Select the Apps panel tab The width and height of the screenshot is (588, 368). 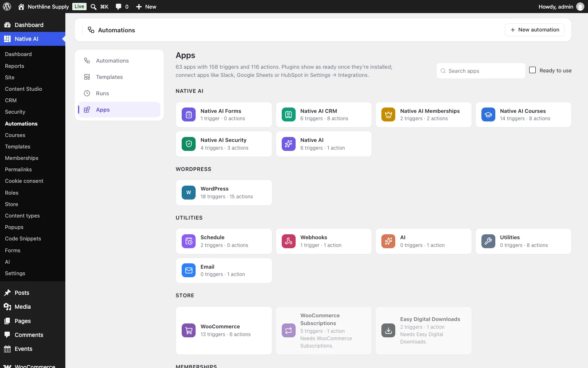coord(119,110)
